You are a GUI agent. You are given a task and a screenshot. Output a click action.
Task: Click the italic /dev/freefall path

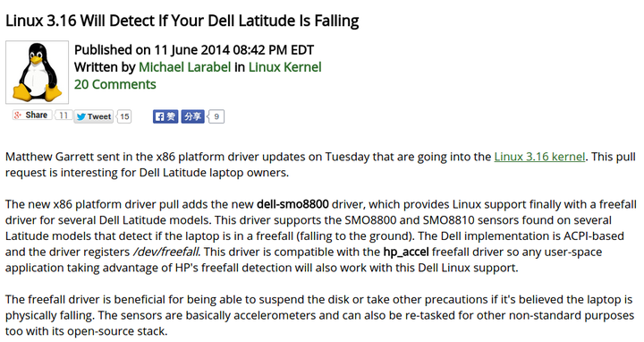(x=165, y=252)
